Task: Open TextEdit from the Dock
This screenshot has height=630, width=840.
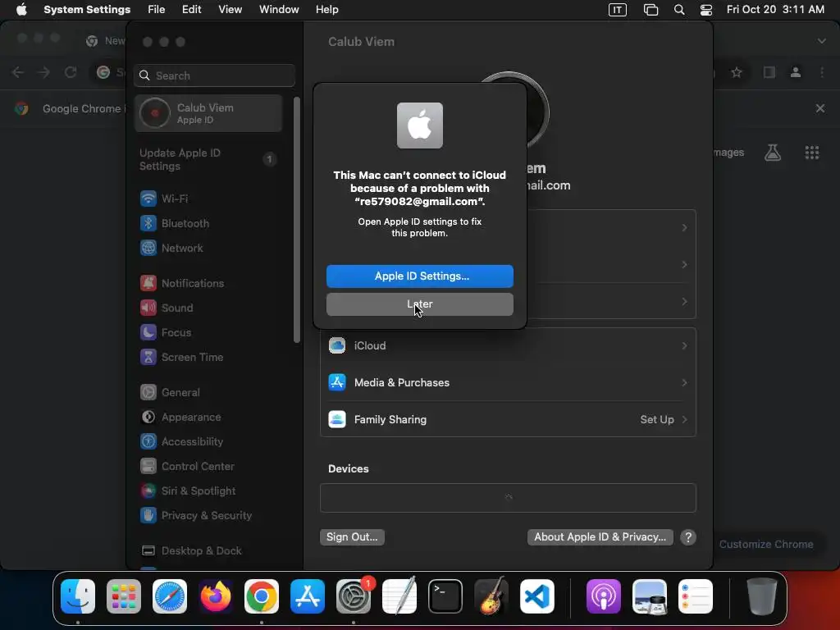Action: 399,596
